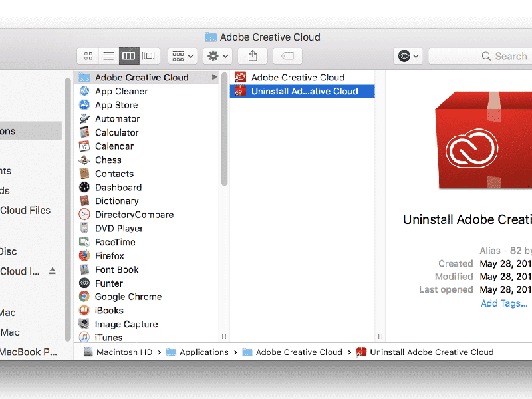
Task: Click the DVD Player label text
Action: (119, 228)
